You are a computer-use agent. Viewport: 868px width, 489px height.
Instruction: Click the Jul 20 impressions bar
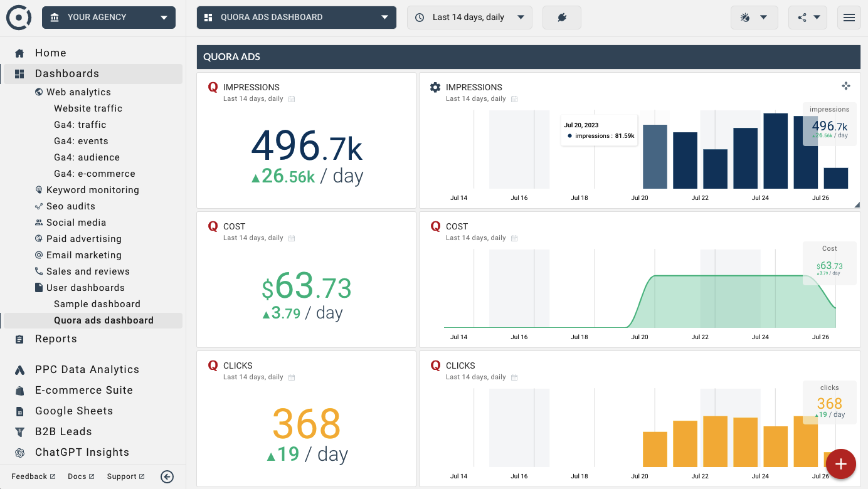[x=655, y=157]
